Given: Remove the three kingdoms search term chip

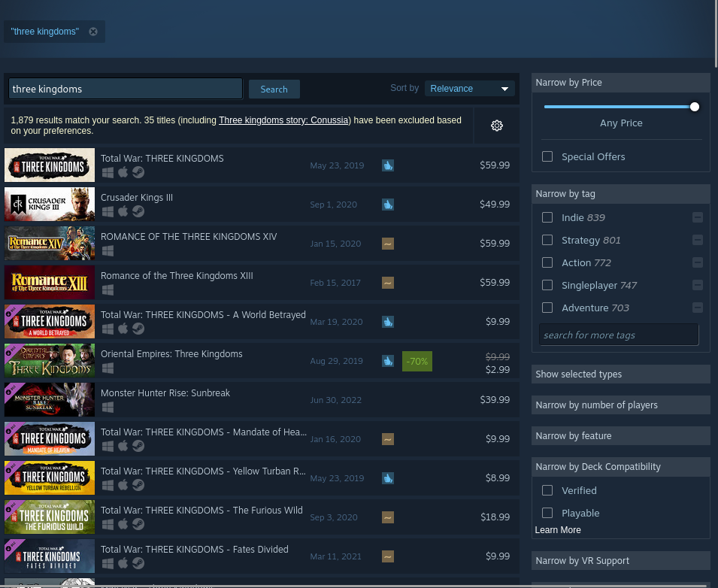Looking at the screenshot, I should [93, 31].
